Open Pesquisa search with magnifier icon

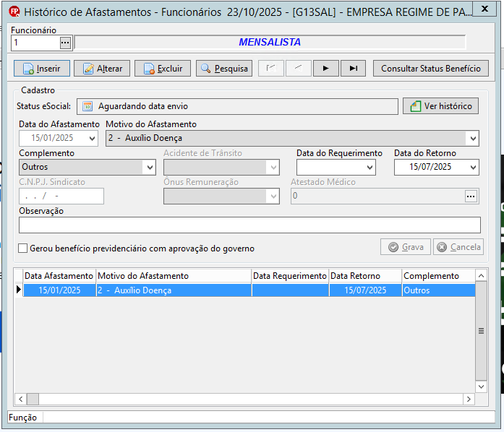coord(224,69)
